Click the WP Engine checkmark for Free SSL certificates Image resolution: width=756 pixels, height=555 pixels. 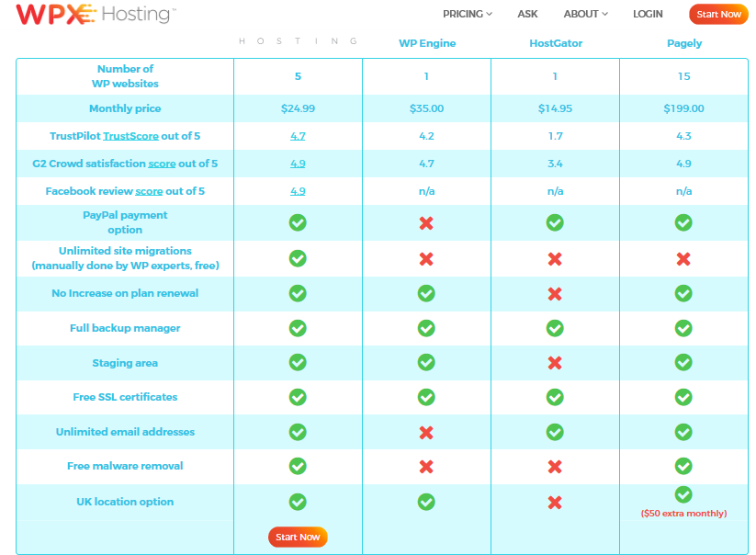426,397
